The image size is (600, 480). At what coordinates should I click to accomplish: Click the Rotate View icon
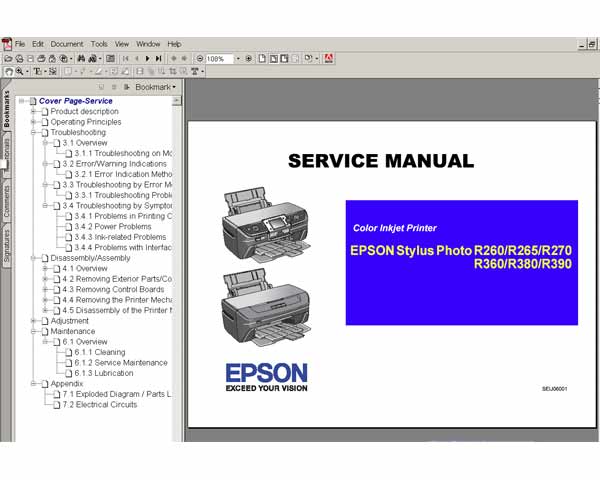[x=308, y=59]
